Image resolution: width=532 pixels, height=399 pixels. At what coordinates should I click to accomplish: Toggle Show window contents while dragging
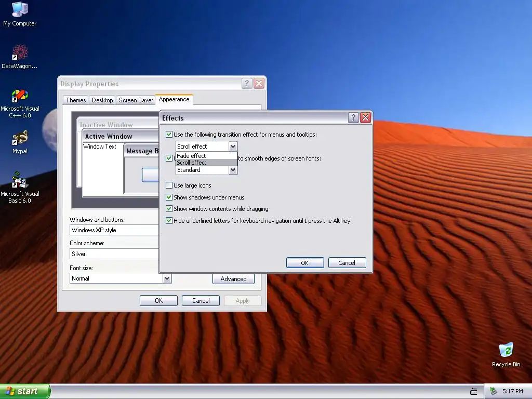(x=169, y=209)
